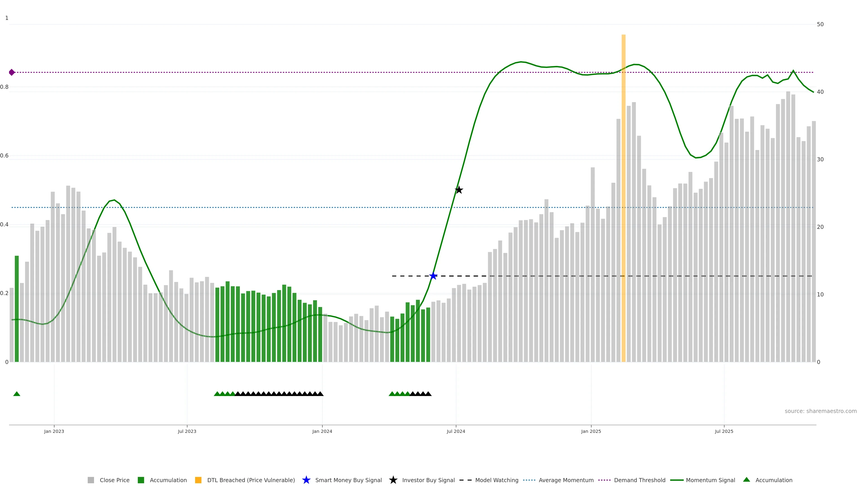Click the Jul 2024 axis label

click(x=456, y=432)
